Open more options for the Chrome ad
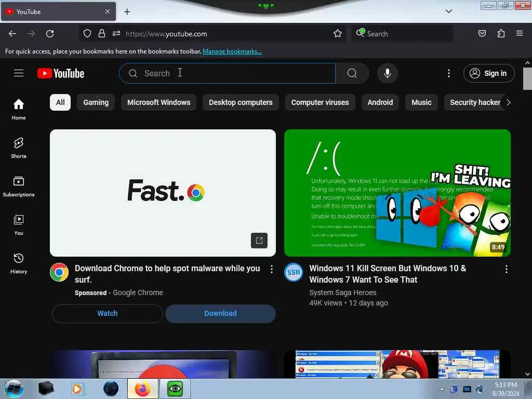Screen dimensions: 532x399 click(271, 270)
